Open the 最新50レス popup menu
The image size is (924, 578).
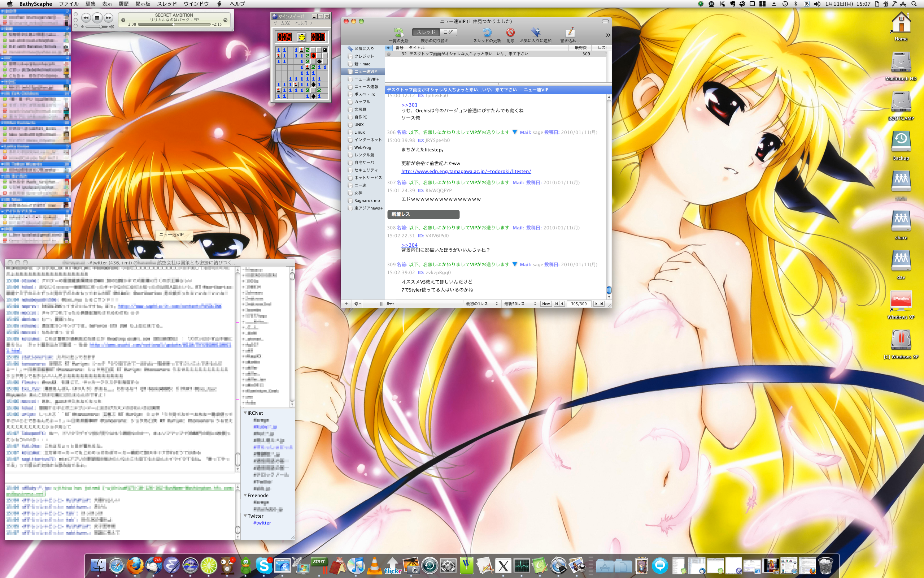click(520, 304)
